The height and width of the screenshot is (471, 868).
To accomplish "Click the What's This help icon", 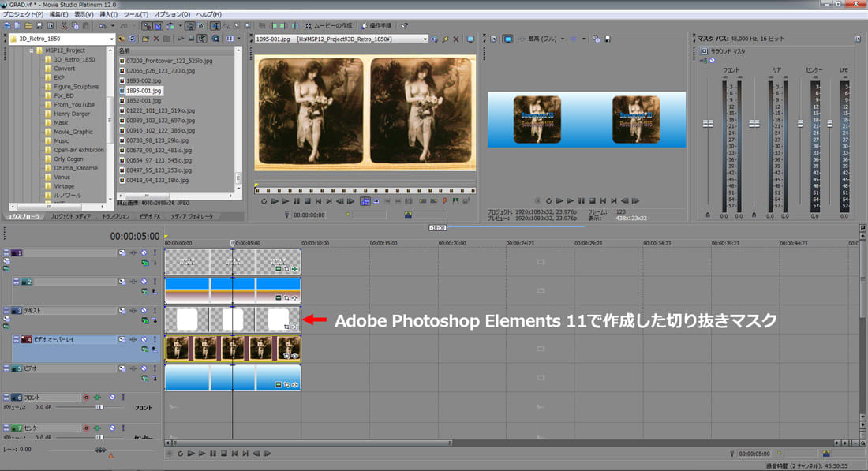I will pos(405,26).
